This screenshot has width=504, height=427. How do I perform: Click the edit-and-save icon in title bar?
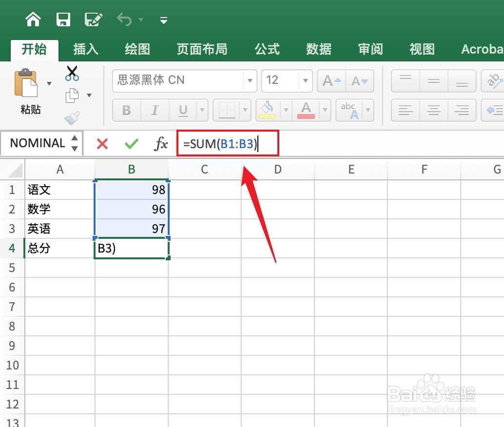click(x=93, y=19)
